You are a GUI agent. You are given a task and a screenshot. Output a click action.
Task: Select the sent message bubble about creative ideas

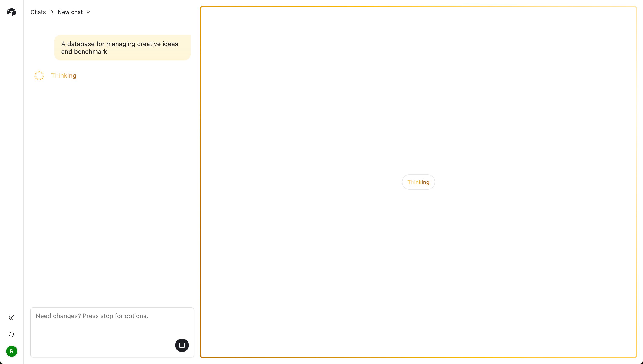[122, 48]
